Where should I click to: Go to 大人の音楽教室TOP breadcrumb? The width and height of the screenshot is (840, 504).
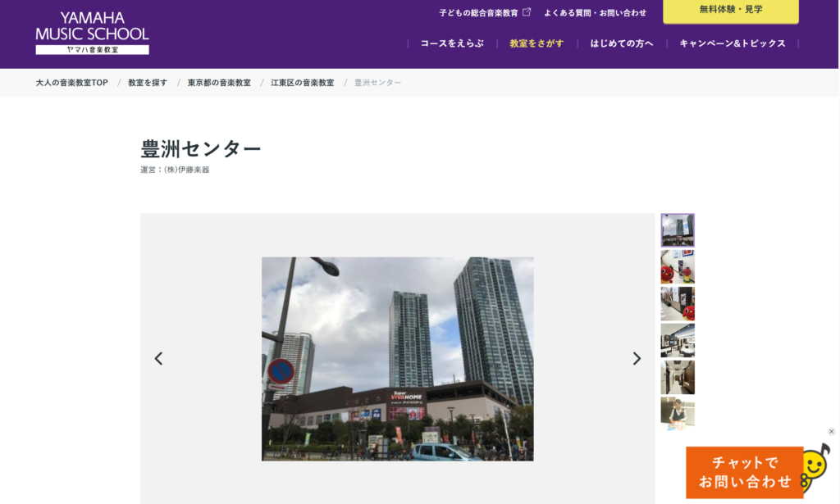click(72, 83)
